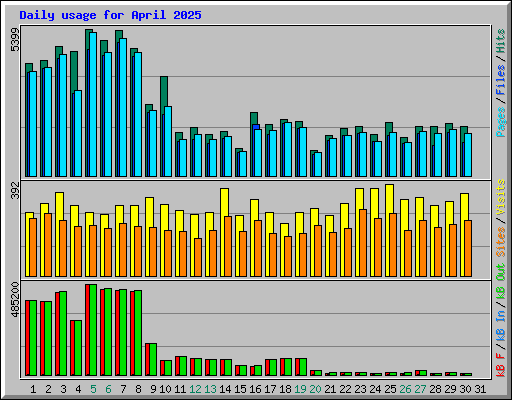
Task: Click the green kB out bar for day 5
Action: pos(93,330)
